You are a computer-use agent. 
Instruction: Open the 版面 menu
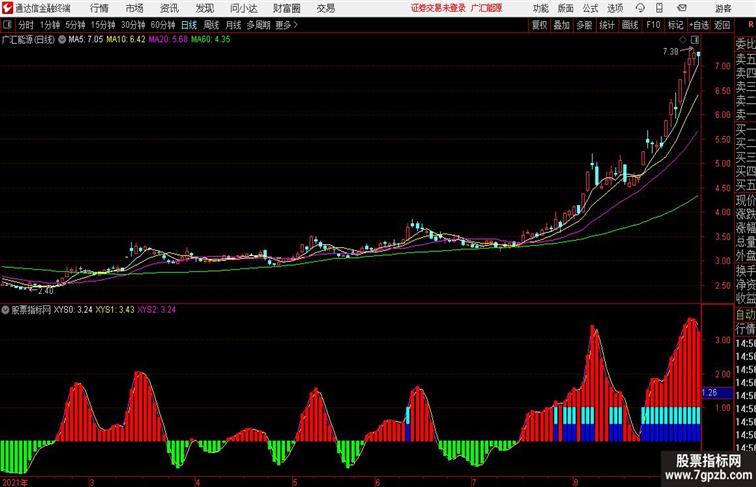click(566, 8)
